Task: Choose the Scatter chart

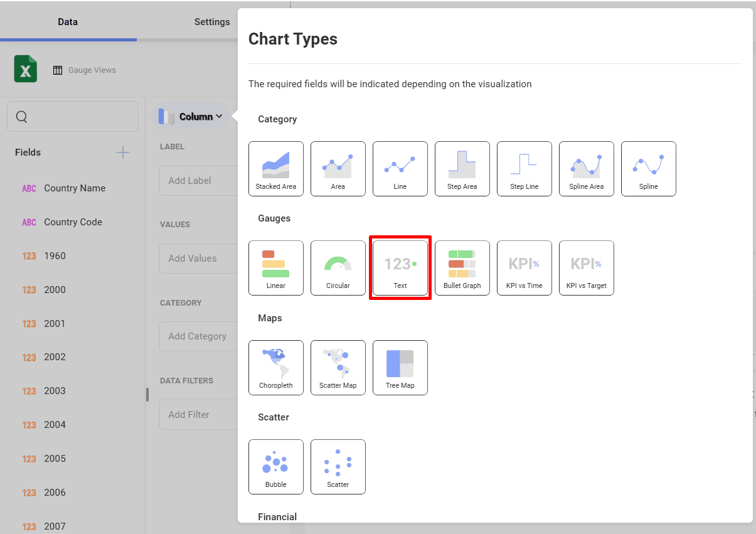Action: pyautogui.click(x=338, y=467)
